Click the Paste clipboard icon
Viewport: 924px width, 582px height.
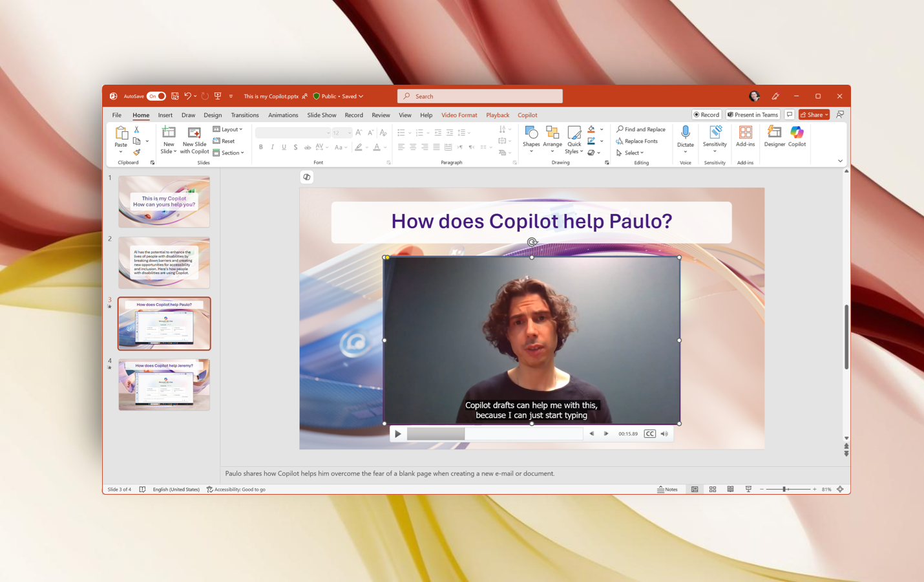click(x=121, y=133)
